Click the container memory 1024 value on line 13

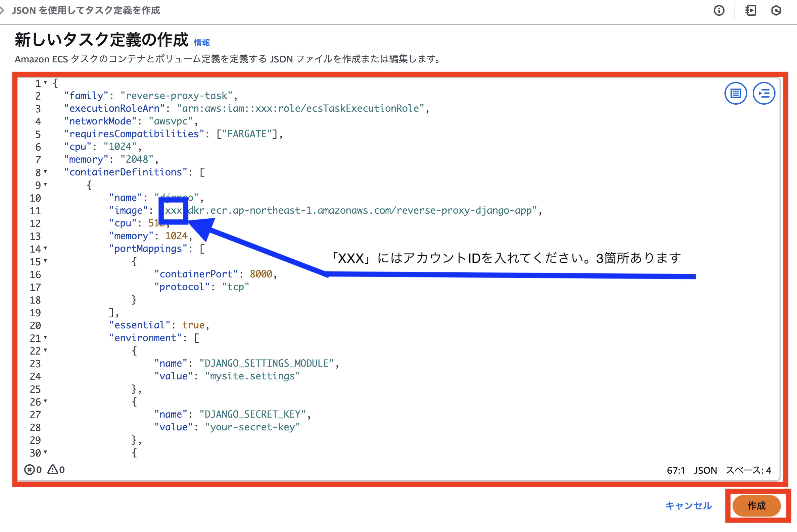click(x=176, y=236)
